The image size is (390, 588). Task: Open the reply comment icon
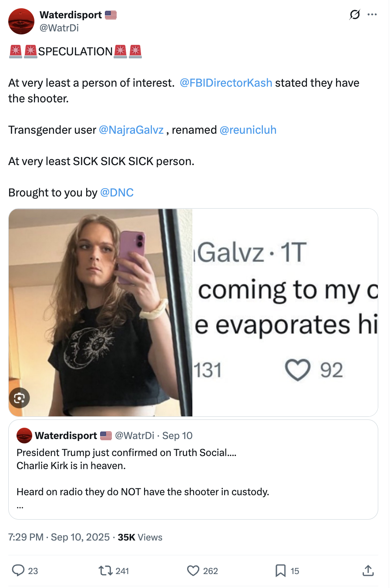[x=18, y=571]
